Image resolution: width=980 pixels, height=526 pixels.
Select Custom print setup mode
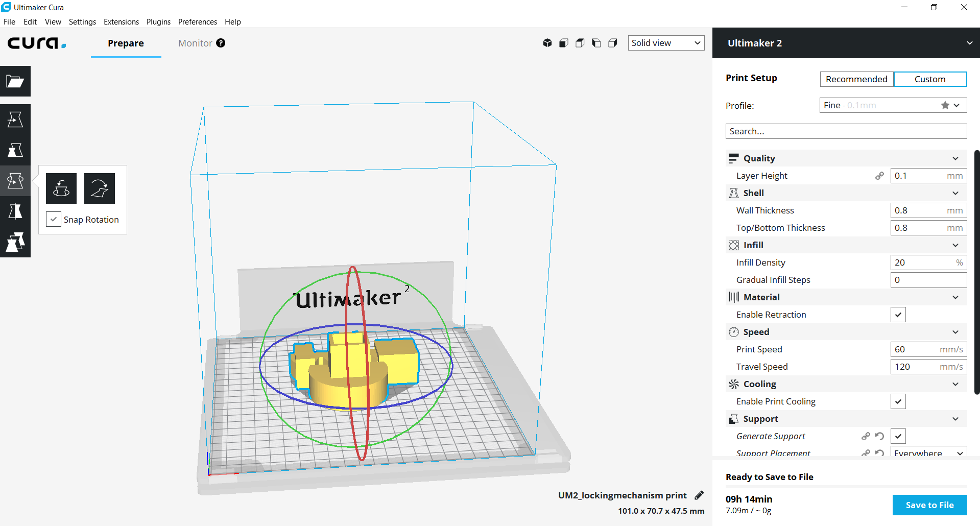tap(930, 79)
